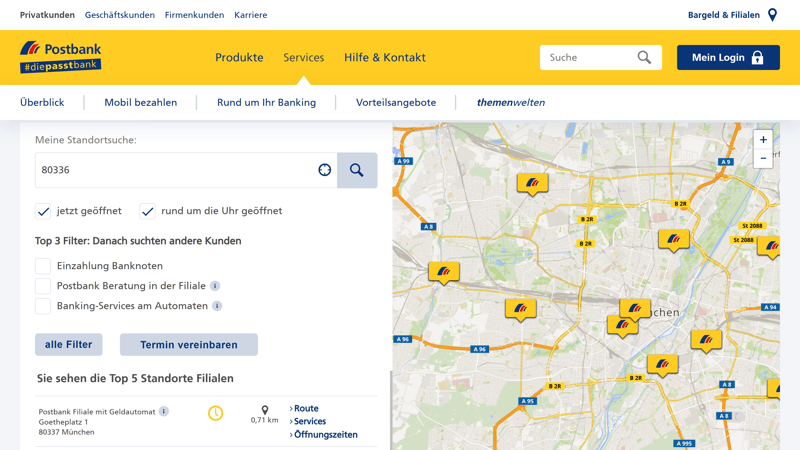Use current location crosshair icon
The width and height of the screenshot is (800, 450).
[325, 170]
